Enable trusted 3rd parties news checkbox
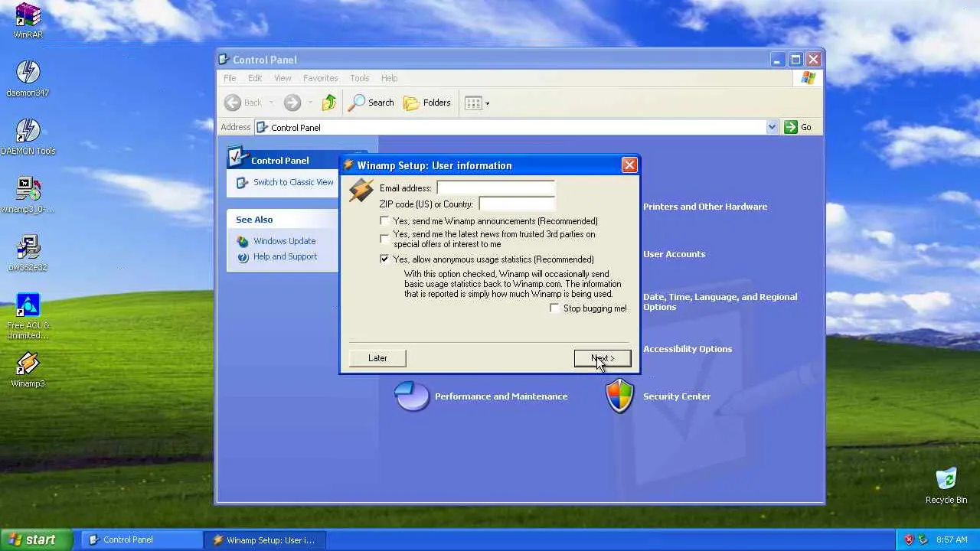 point(384,239)
